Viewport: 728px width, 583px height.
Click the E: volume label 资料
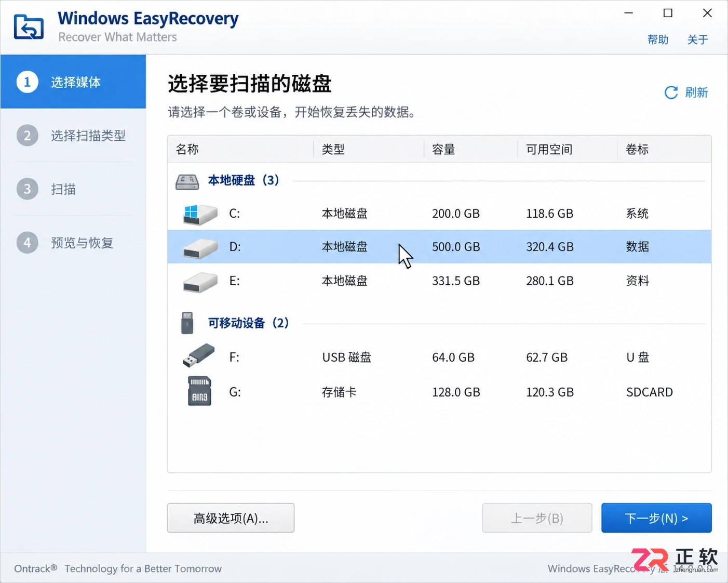pos(638,281)
